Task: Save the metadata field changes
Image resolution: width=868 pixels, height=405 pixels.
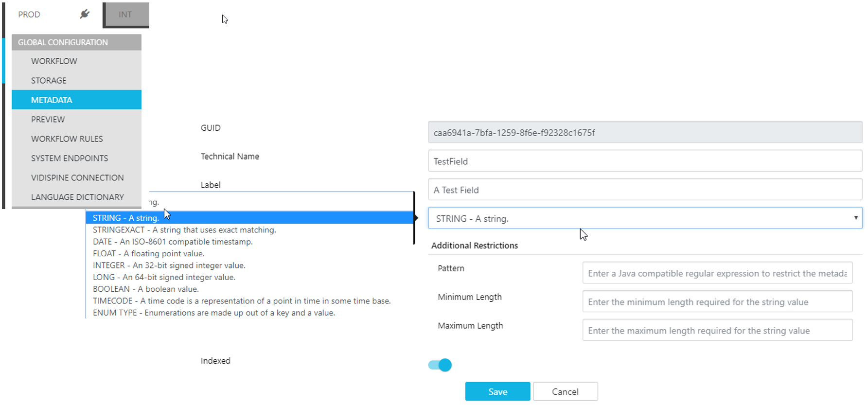Action: pos(497,391)
